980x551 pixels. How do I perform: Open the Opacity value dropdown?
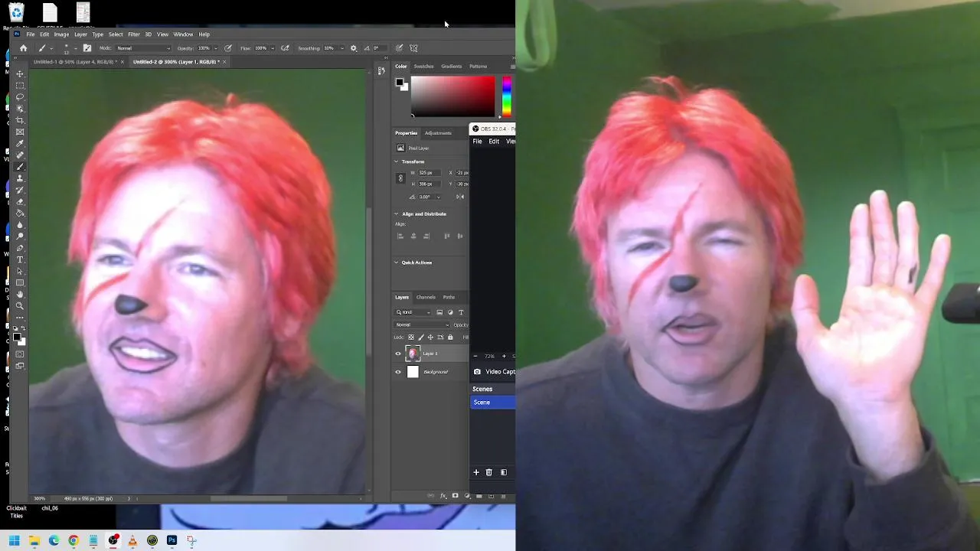point(216,48)
